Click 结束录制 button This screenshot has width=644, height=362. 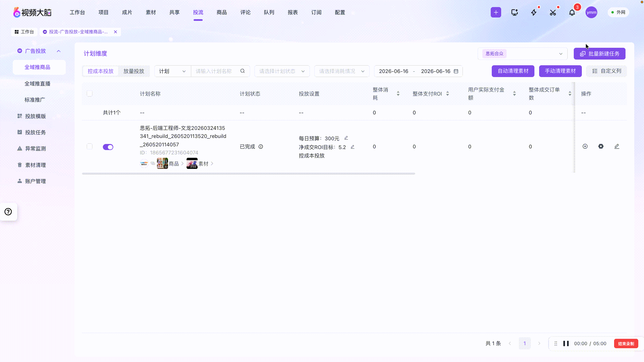(x=626, y=343)
